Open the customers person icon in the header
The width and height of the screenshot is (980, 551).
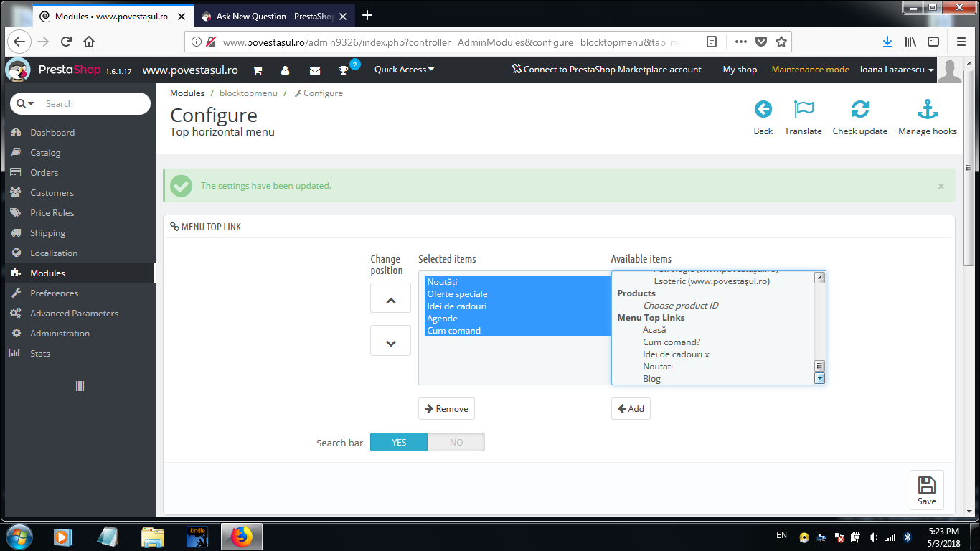286,70
